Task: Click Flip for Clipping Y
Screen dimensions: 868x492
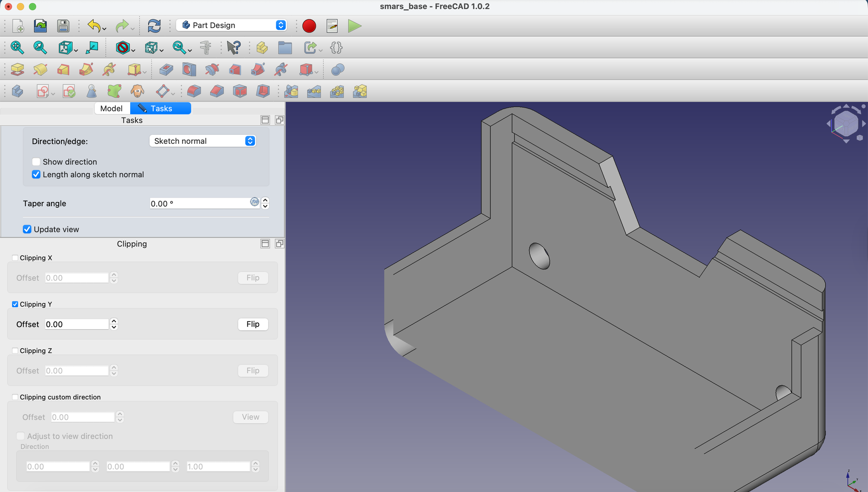Action: coord(253,324)
